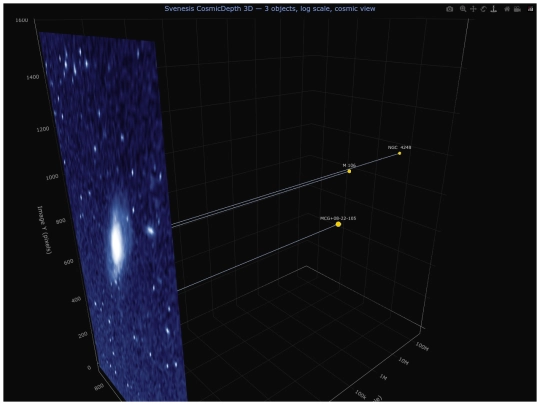
Task: Click the NGC 4248 data point
Action: [399, 153]
